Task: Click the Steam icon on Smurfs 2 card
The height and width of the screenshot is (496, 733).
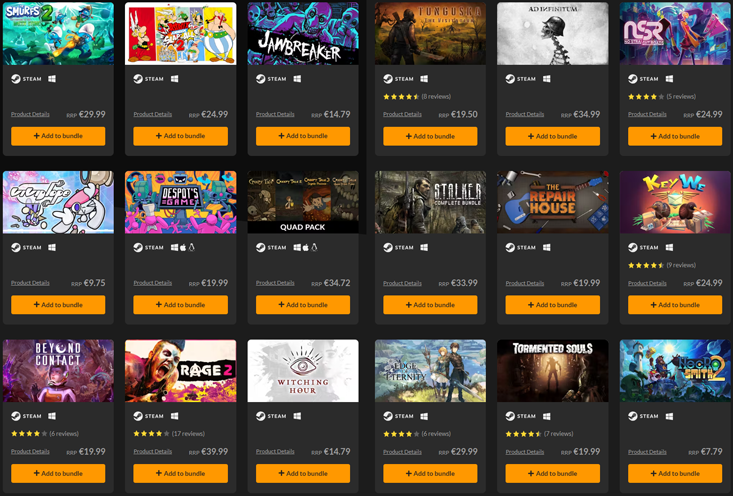Action: click(x=15, y=79)
